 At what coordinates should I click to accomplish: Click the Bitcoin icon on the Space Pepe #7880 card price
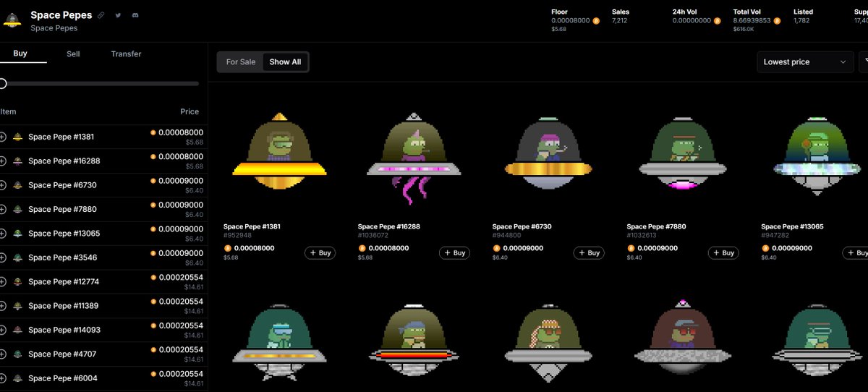631,248
